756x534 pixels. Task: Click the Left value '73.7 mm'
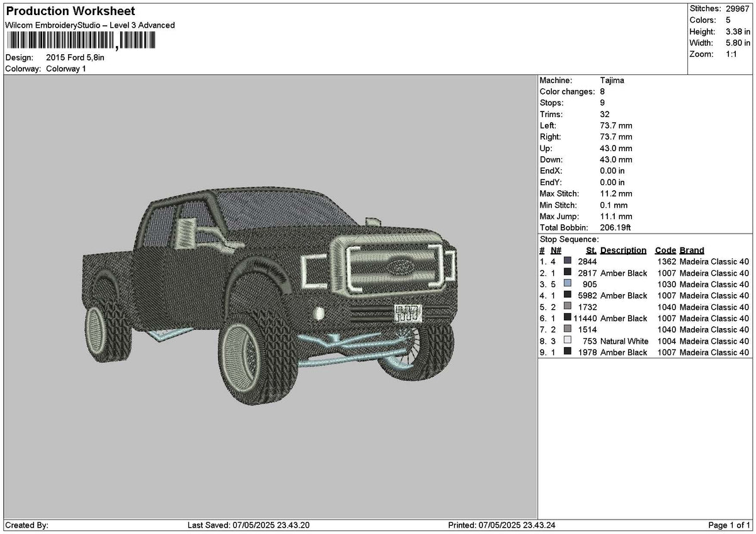click(x=616, y=126)
